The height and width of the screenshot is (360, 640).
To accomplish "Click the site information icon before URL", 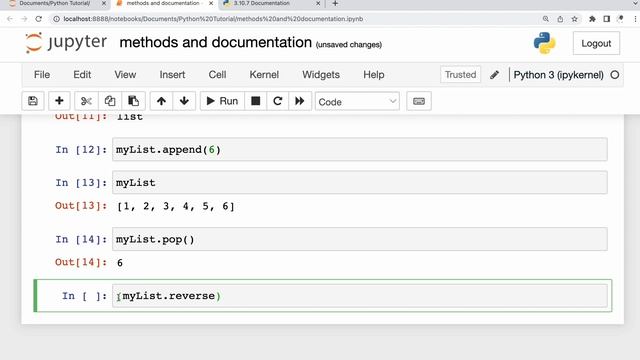I will tap(56, 19).
